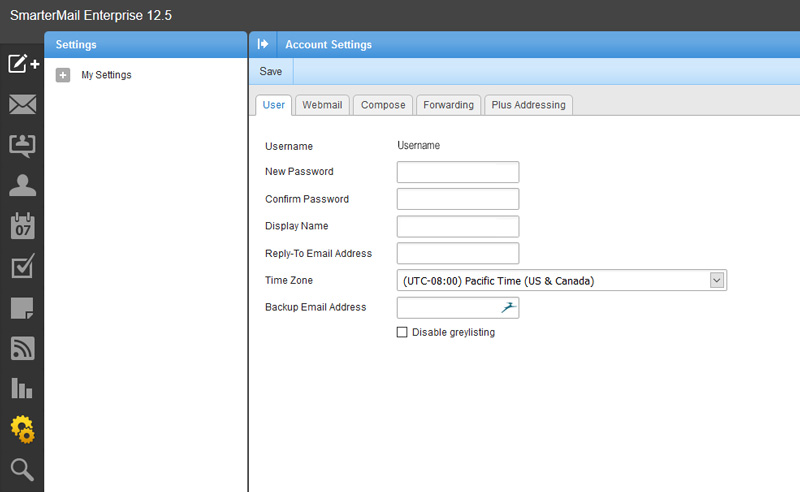This screenshot has width=800, height=492.
Task: Open the new item compose icon
Action: click(x=23, y=64)
